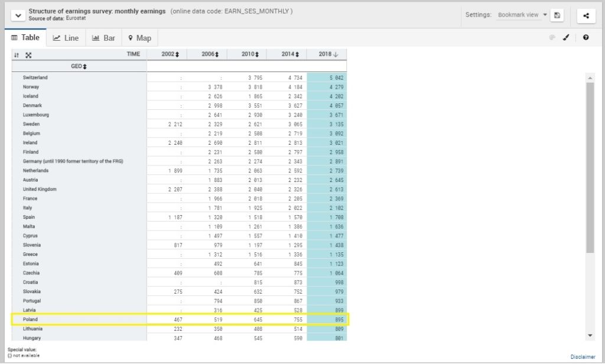Open the Help question mark icon
Image resolution: width=605 pixels, height=364 pixels.
(x=585, y=37)
